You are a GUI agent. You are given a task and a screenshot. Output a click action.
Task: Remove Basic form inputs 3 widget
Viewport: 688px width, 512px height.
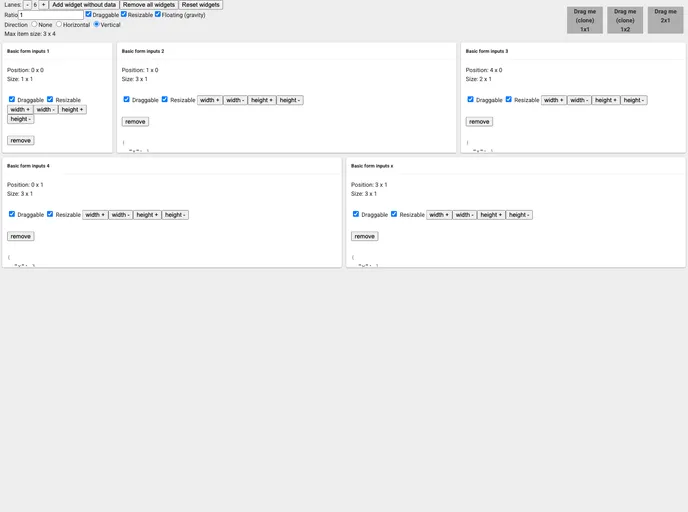479,122
